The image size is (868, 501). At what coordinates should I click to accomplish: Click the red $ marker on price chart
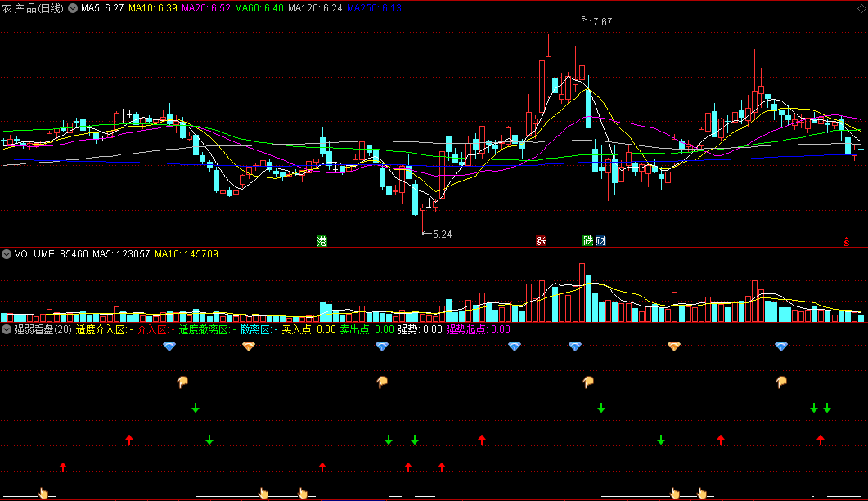coord(847,242)
